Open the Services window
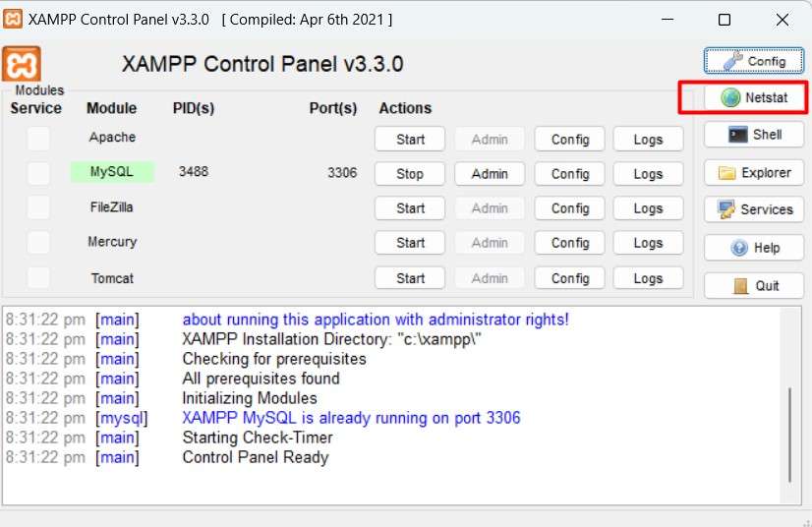The height and width of the screenshot is (527, 812). click(x=753, y=209)
